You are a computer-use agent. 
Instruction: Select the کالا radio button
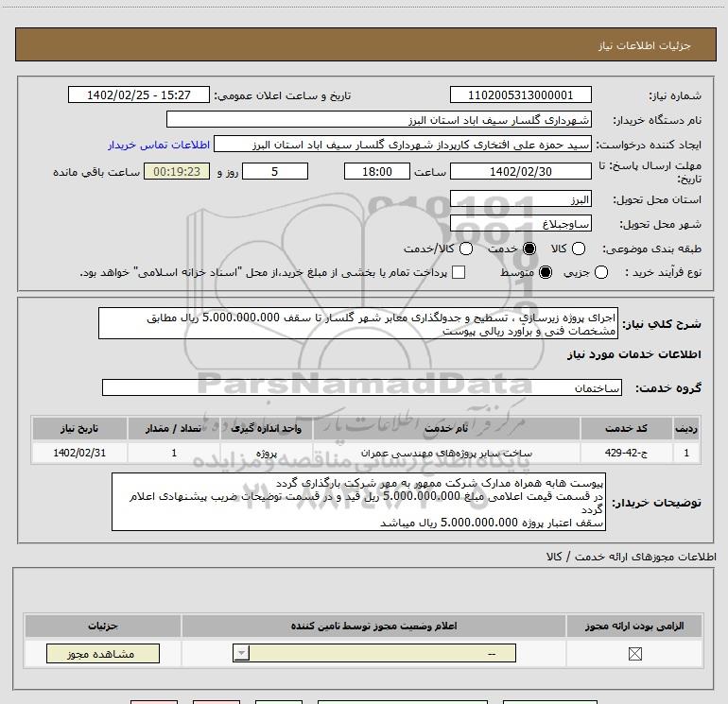click(x=578, y=249)
